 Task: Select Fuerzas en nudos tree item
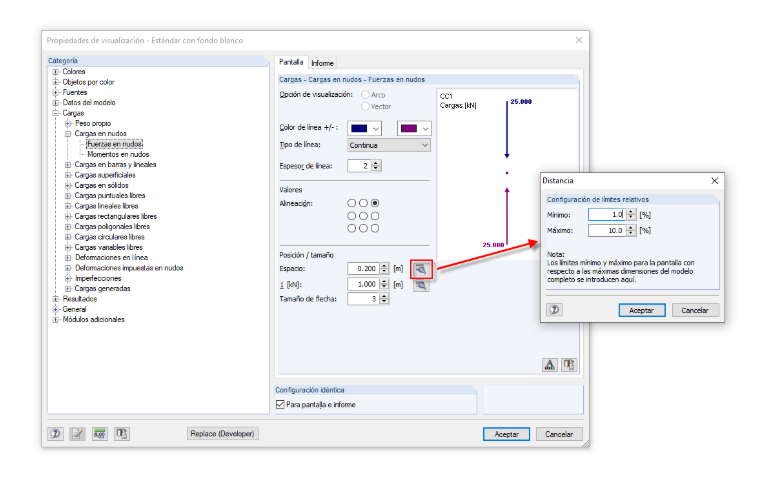(115, 144)
